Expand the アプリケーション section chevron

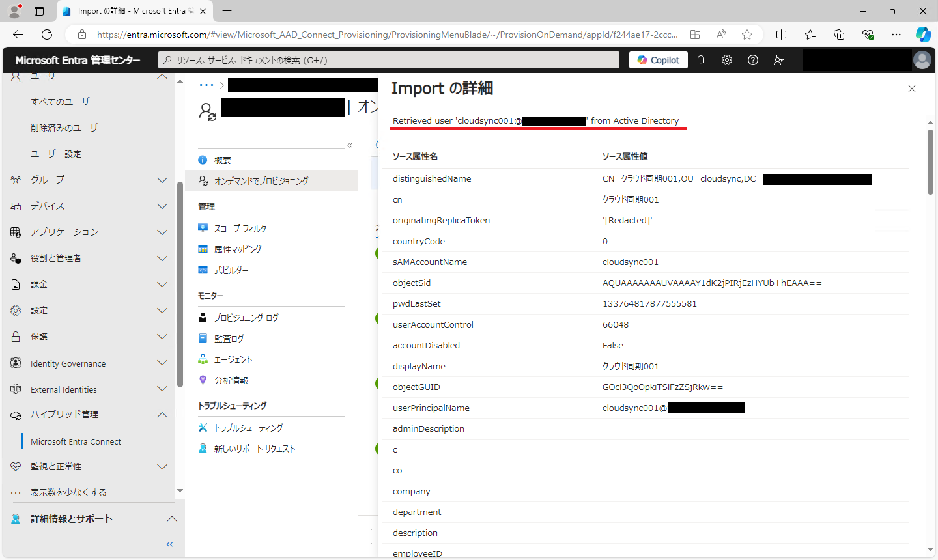(162, 232)
